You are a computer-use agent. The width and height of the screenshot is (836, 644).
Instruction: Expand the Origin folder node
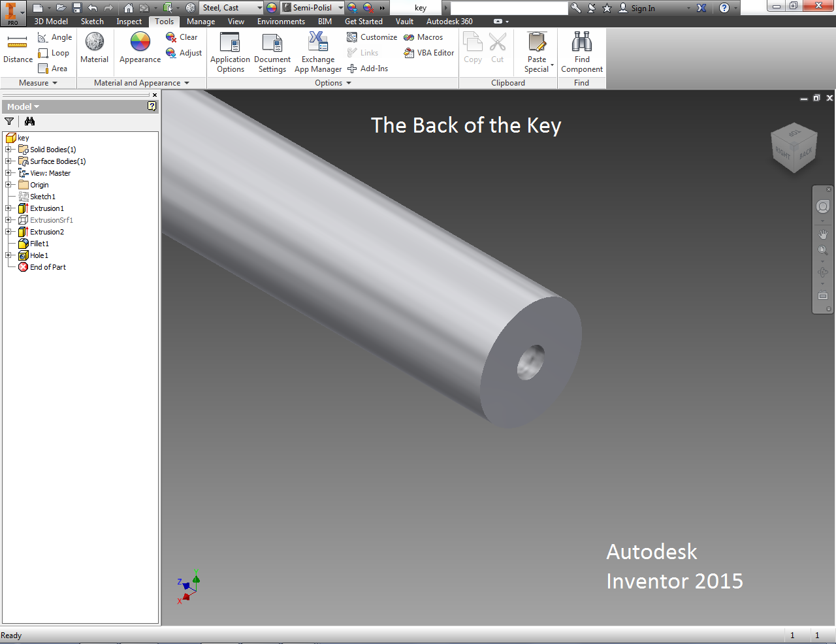coord(8,185)
